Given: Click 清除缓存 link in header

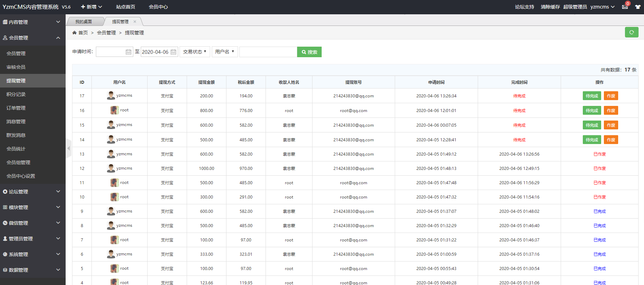Looking at the screenshot, I should (x=550, y=7).
